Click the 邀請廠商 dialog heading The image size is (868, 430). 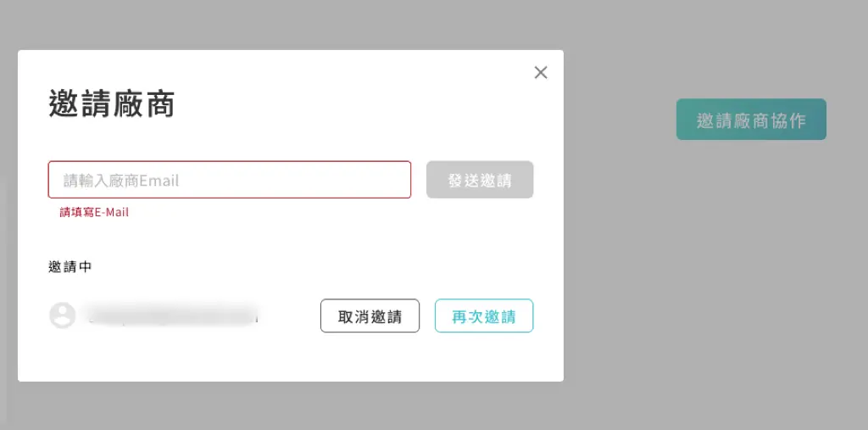click(112, 103)
